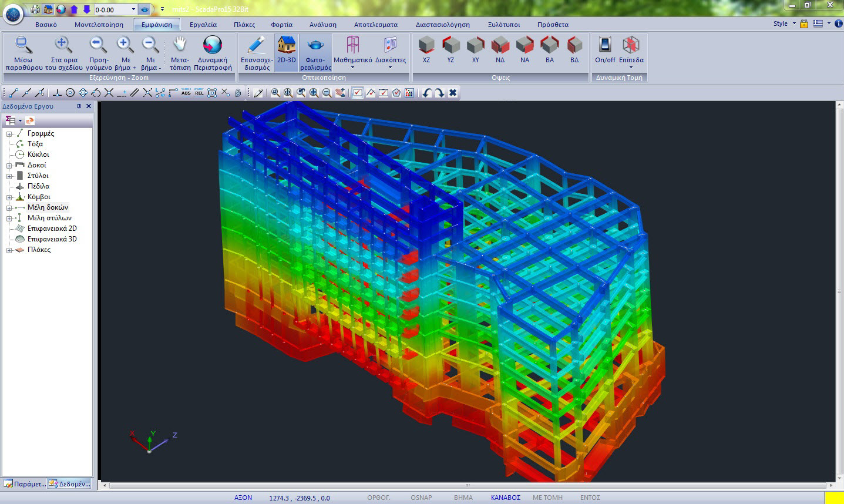Click the ABS coordinates toolbar icon
The image size is (844, 504).
point(186,93)
